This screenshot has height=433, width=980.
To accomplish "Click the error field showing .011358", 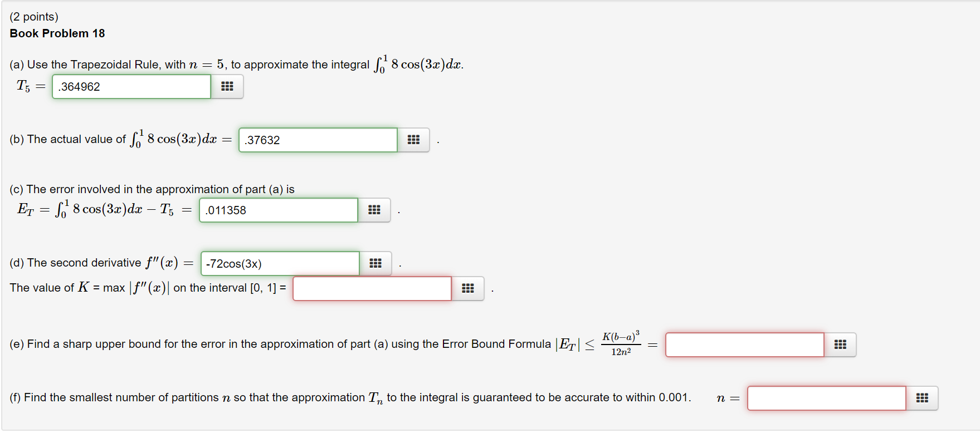I will 277,210.
